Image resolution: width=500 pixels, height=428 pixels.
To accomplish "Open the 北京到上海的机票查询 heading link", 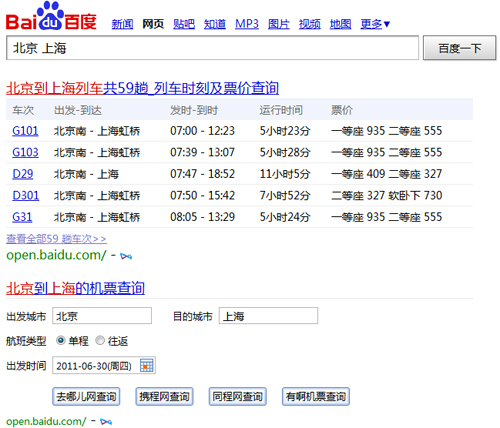I will point(75,288).
